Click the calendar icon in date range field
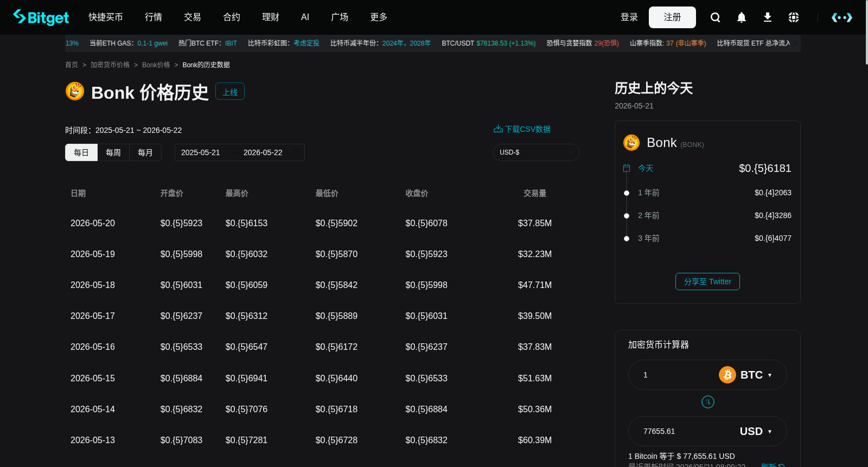The image size is (868, 467). click(295, 152)
